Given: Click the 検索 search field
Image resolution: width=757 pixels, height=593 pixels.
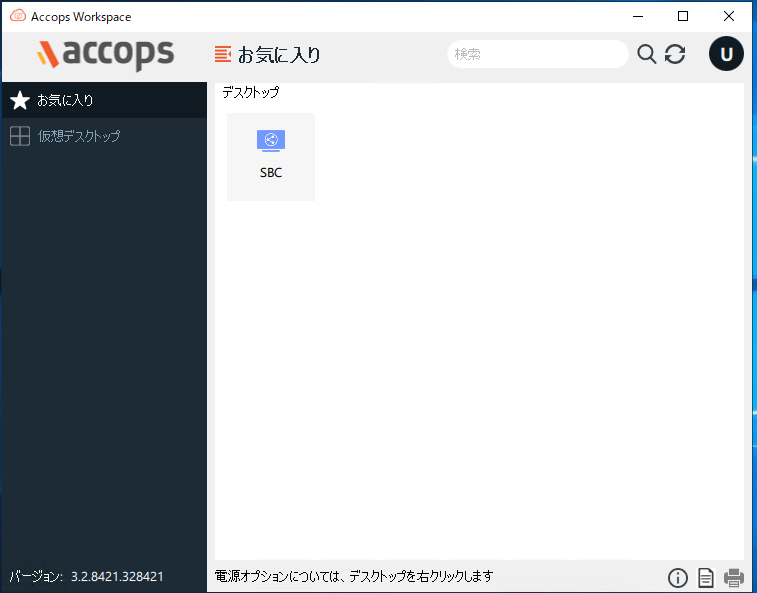Looking at the screenshot, I should 538,54.
